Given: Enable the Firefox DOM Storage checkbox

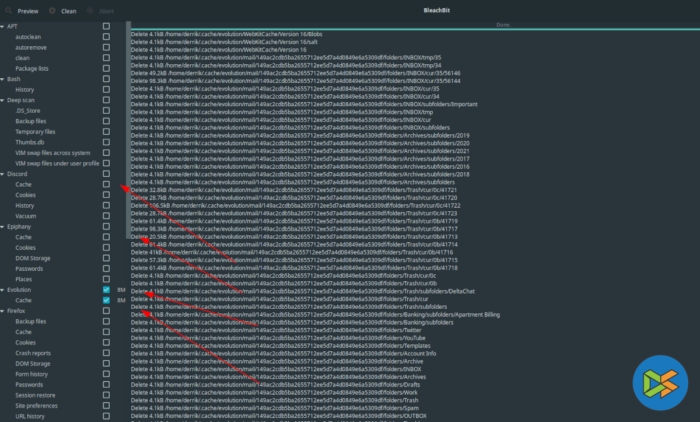Looking at the screenshot, I should 106,364.
